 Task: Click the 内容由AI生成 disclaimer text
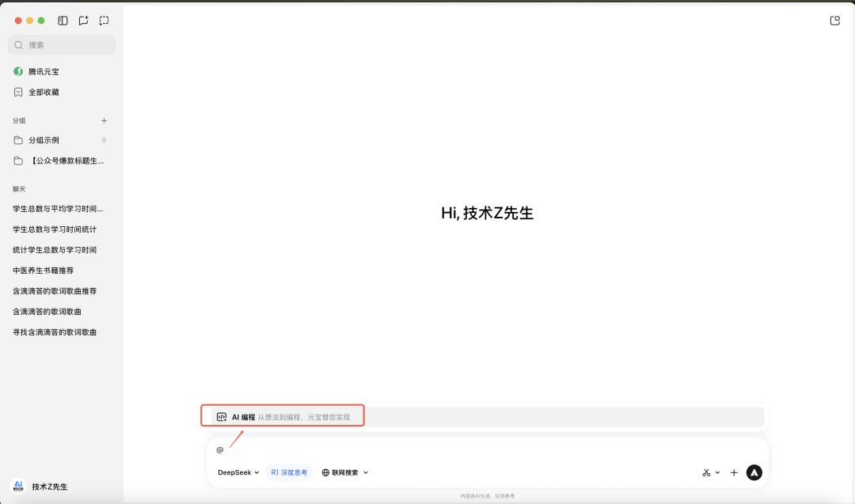[x=488, y=496]
